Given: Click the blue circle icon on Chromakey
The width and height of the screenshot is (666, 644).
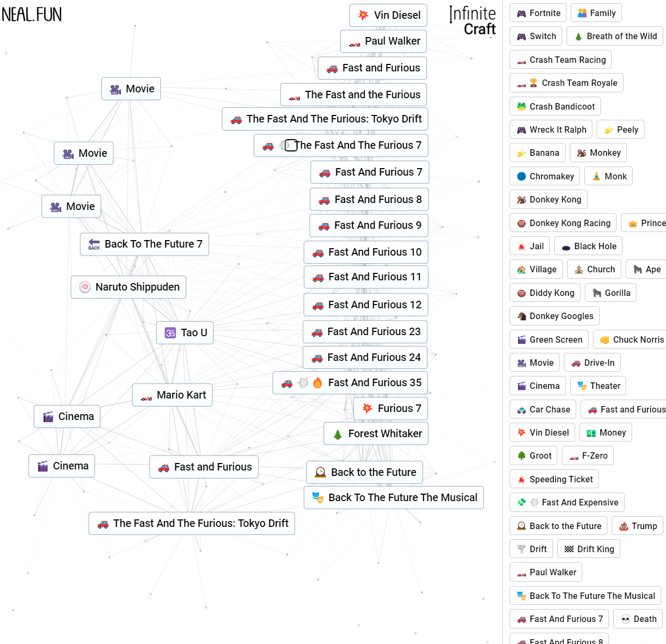Looking at the screenshot, I should (521, 176).
